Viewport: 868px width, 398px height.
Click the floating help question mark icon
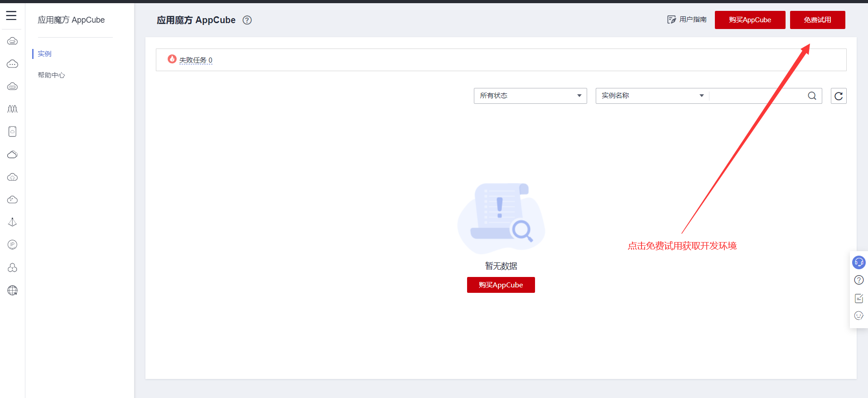click(859, 280)
